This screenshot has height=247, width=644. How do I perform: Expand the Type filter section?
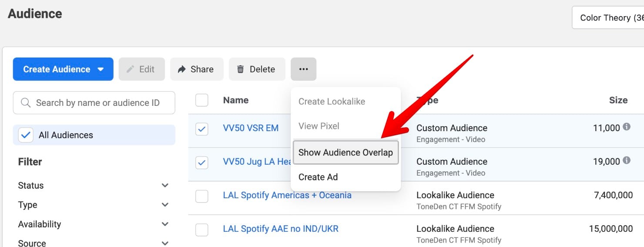click(165, 205)
